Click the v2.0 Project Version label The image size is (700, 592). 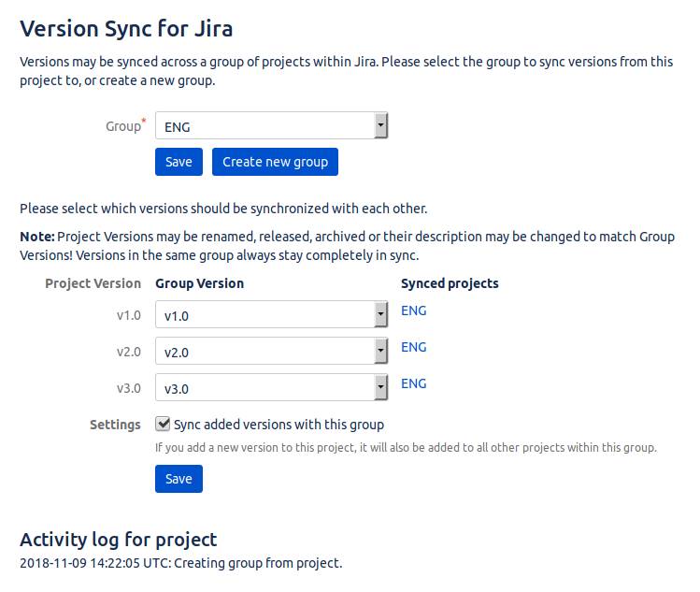(x=128, y=353)
